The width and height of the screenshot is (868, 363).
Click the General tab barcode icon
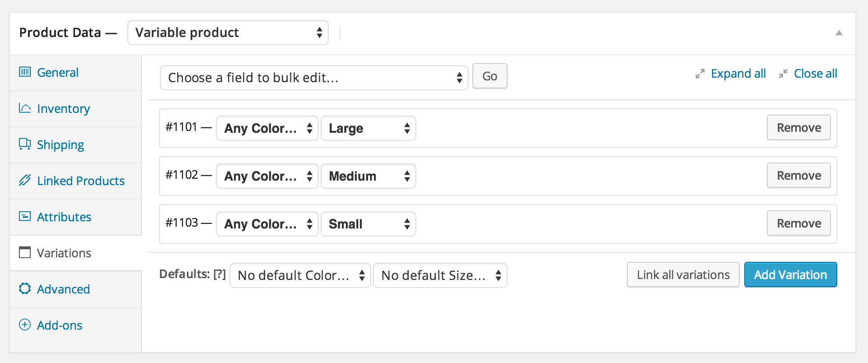pyautogui.click(x=25, y=72)
